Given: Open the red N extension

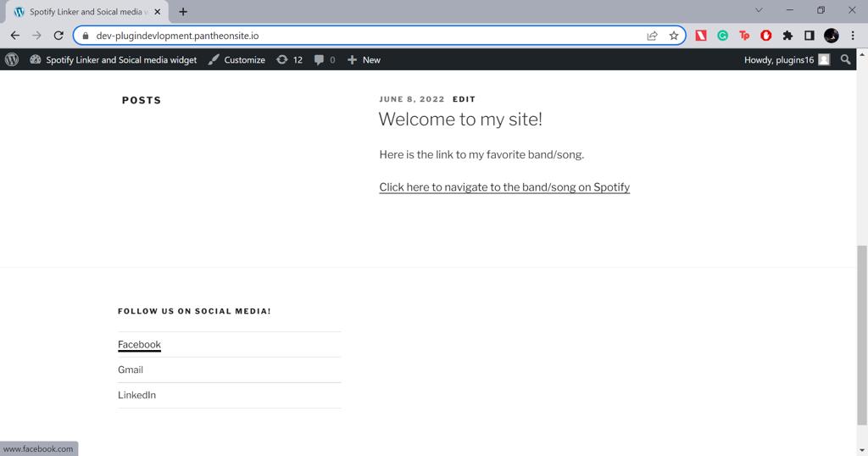Looking at the screenshot, I should (701, 36).
